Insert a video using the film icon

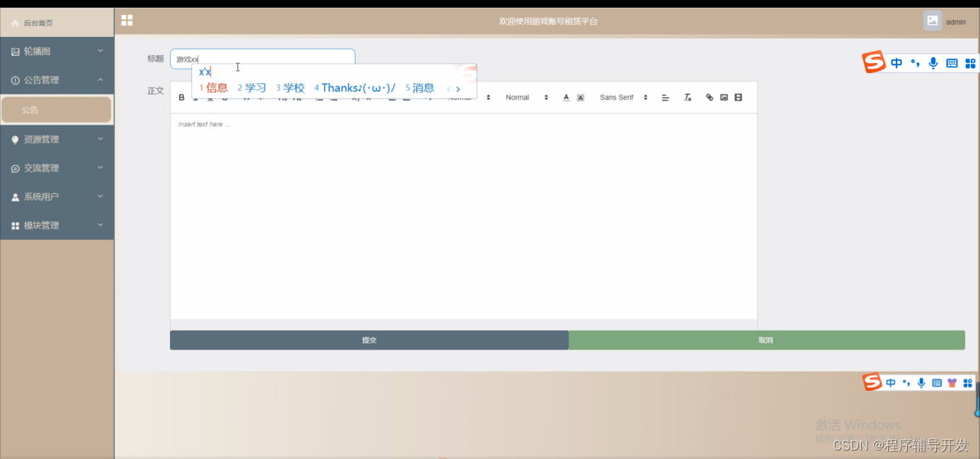point(739,98)
